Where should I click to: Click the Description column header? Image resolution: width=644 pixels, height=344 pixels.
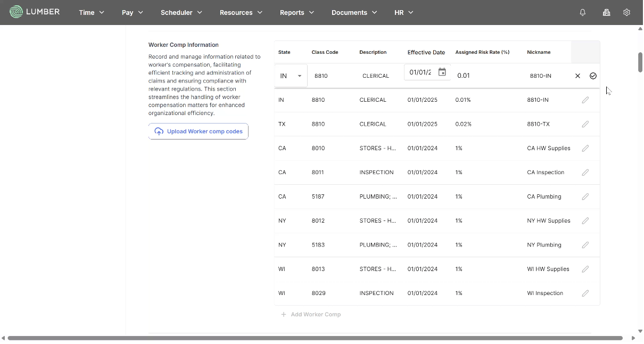point(373,52)
